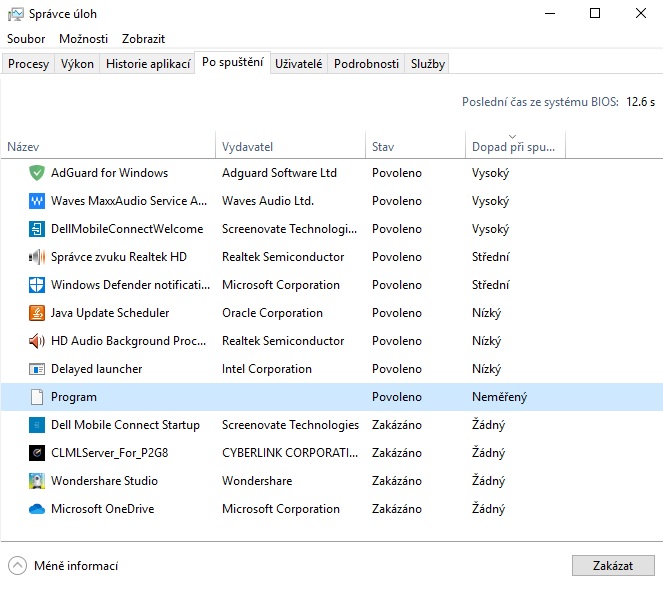The width and height of the screenshot is (663, 589).
Task: Maximize the Správce úloh window
Action: click(595, 14)
